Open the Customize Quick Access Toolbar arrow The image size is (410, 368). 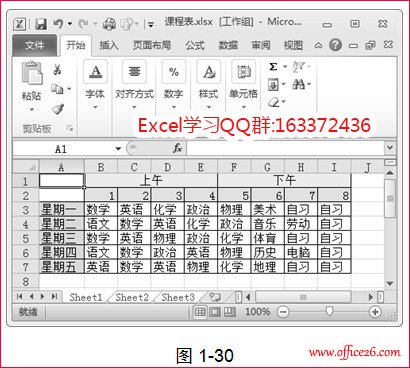coord(151,25)
